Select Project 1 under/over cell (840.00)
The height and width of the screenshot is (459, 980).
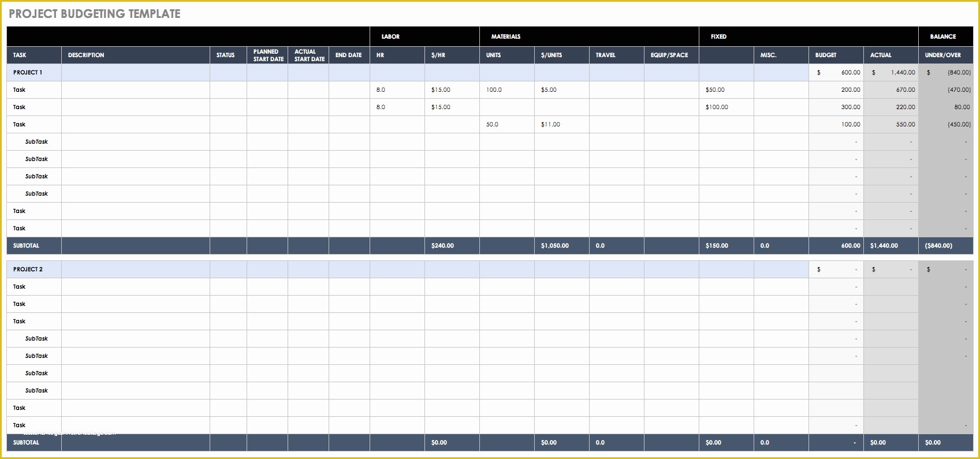click(x=945, y=72)
